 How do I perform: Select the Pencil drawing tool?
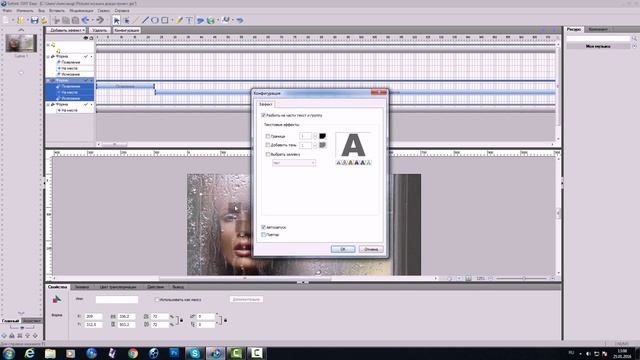pyautogui.click(x=179, y=20)
